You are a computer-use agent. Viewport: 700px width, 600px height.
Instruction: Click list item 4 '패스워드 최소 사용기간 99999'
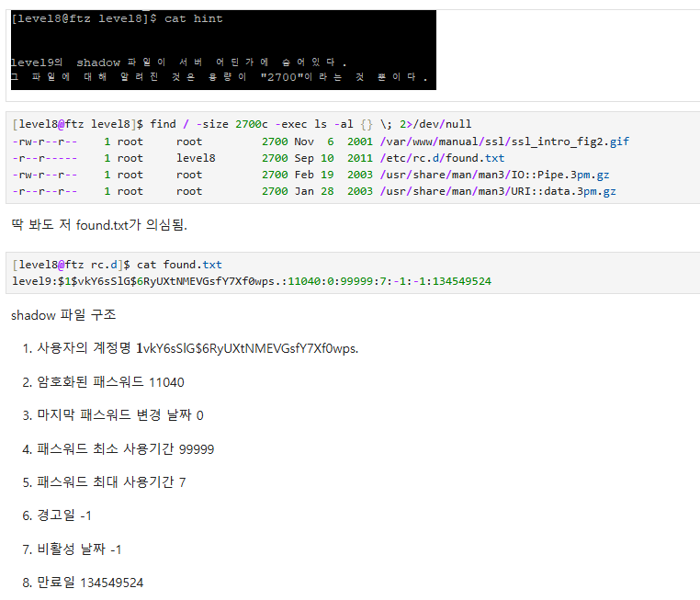(x=119, y=448)
